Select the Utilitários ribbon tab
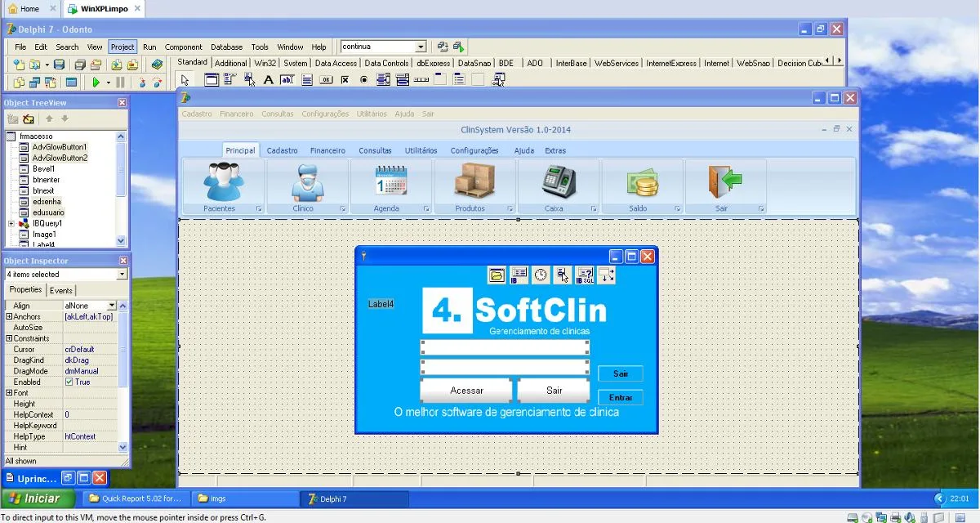This screenshot has height=523, width=980. tap(421, 150)
